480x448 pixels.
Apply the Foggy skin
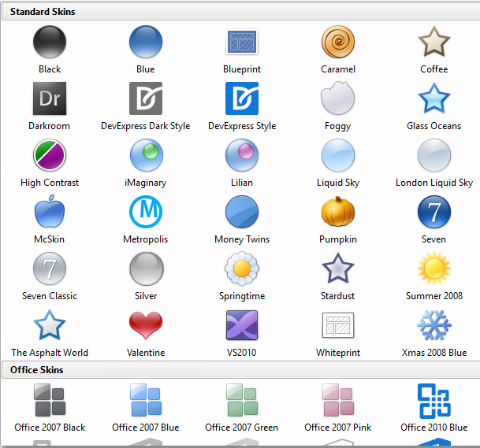(x=338, y=98)
